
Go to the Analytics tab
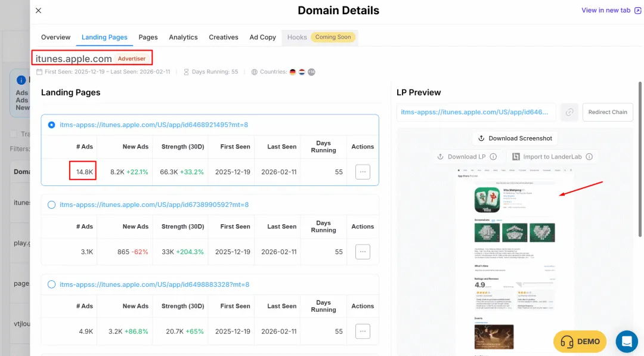pyautogui.click(x=183, y=37)
